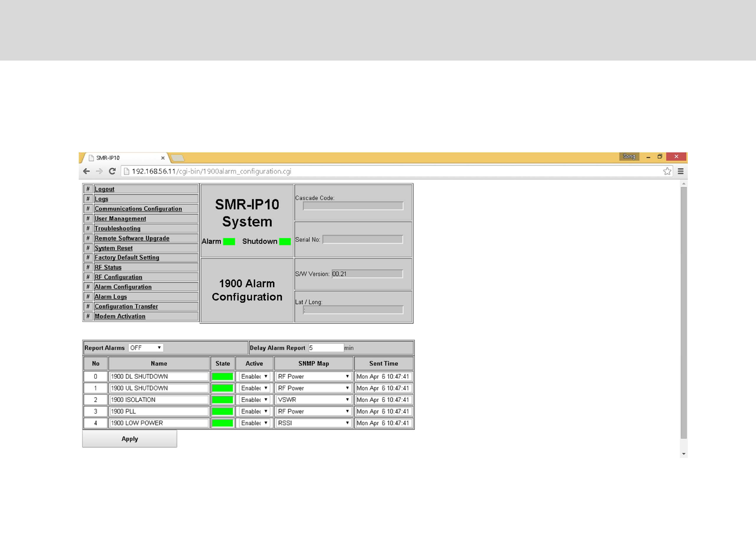
Task: Open SNMP Map dropdown for 1900 PLL
Action: pyautogui.click(x=313, y=411)
